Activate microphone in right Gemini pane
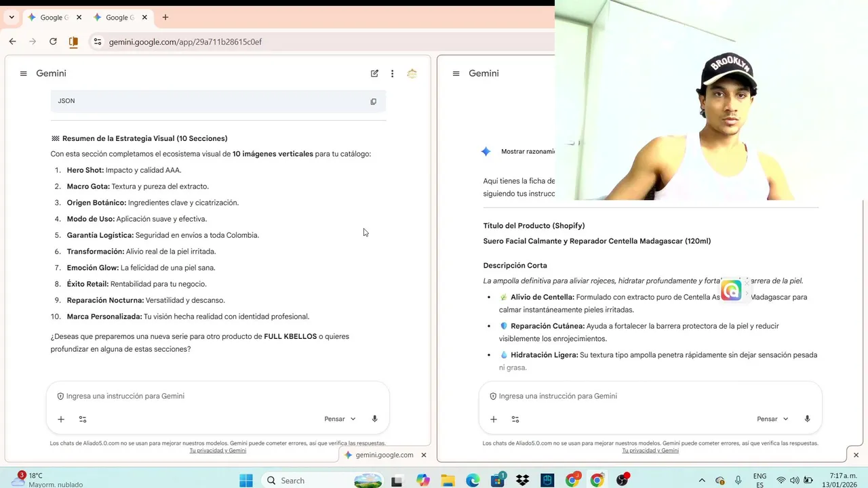868x488 pixels. point(807,419)
